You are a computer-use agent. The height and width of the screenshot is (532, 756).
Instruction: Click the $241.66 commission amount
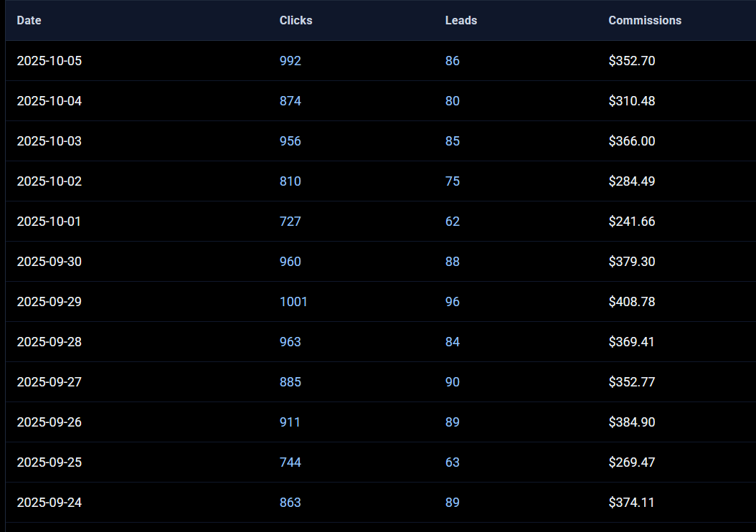coord(631,222)
